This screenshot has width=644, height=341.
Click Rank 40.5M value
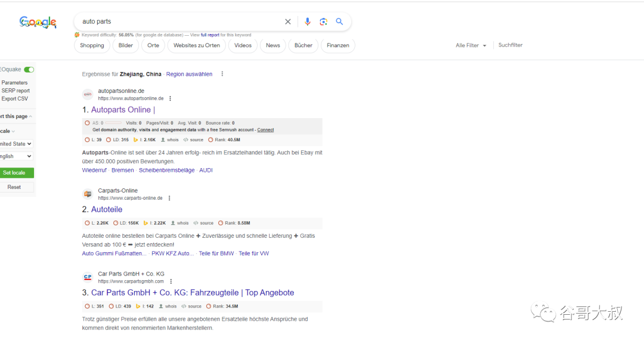[234, 139]
